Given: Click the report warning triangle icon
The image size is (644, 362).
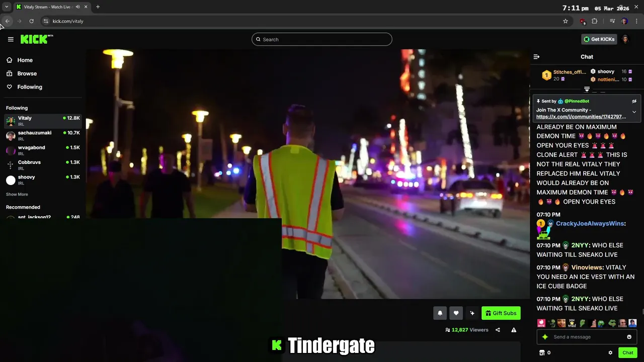Looking at the screenshot, I should (514, 330).
